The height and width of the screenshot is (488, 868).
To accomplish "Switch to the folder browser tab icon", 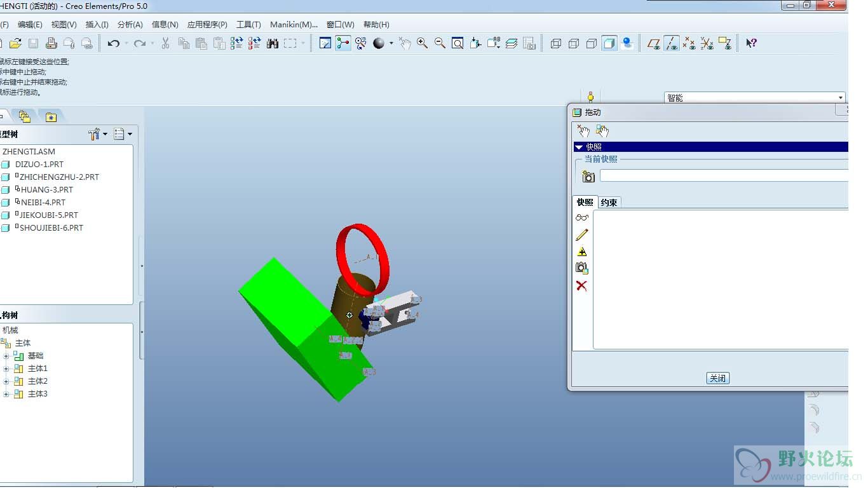I will [x=25, y=116].
